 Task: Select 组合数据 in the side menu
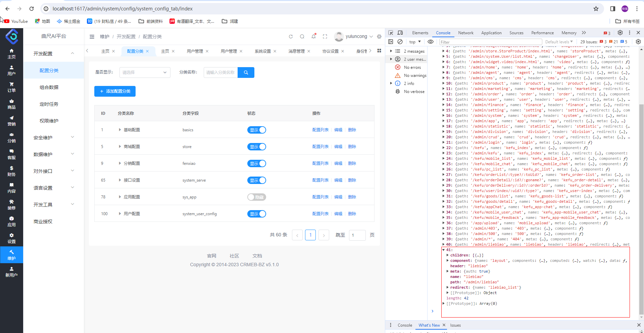[49, 87]
